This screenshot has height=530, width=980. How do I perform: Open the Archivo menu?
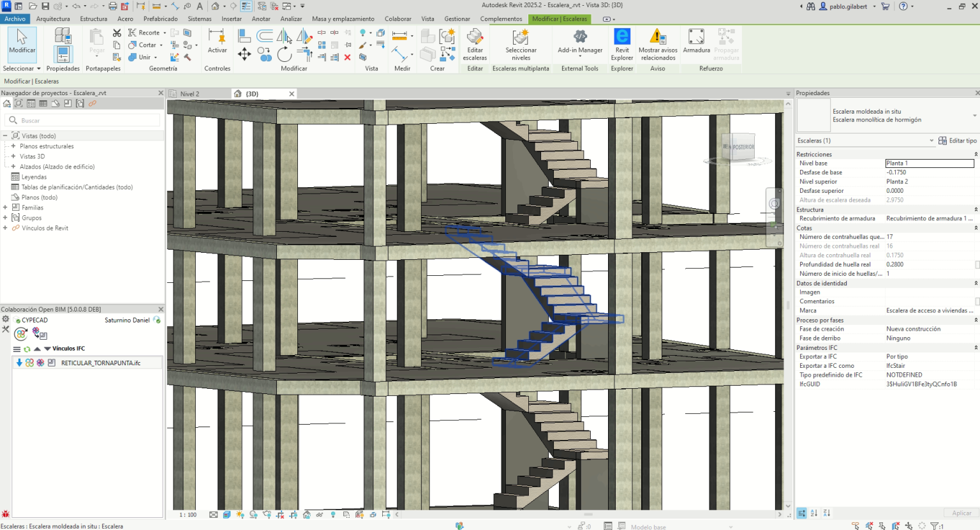15,19
